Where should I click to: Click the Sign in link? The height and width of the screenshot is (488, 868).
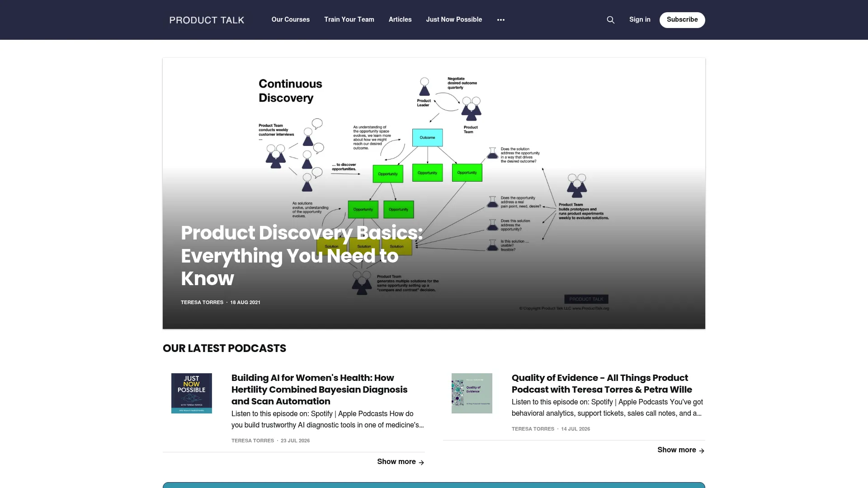tap(640, 19)
